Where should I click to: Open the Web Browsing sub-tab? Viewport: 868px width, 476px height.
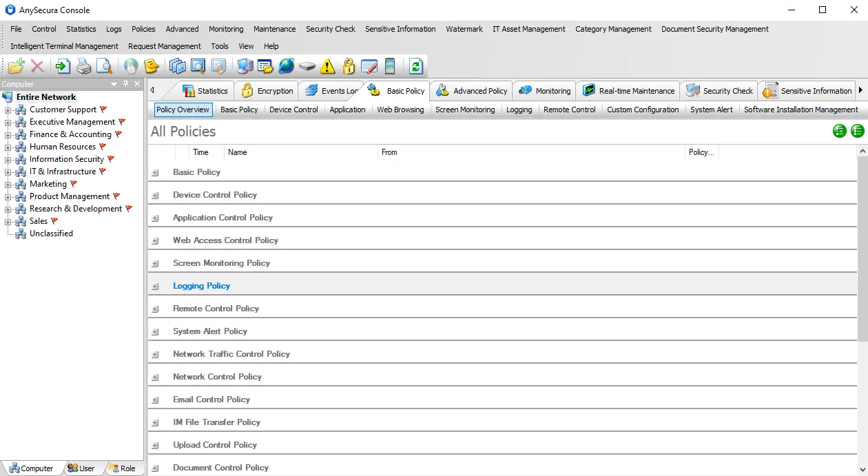400,110
